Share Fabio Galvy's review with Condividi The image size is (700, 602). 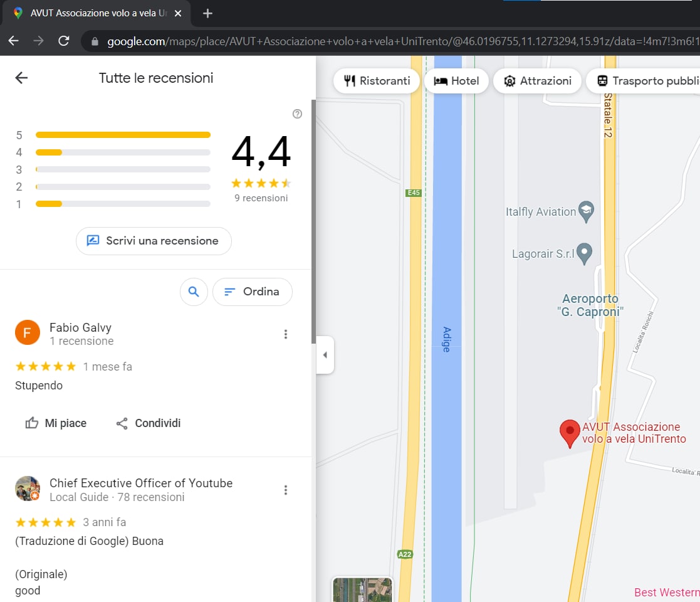coord(149,423)
